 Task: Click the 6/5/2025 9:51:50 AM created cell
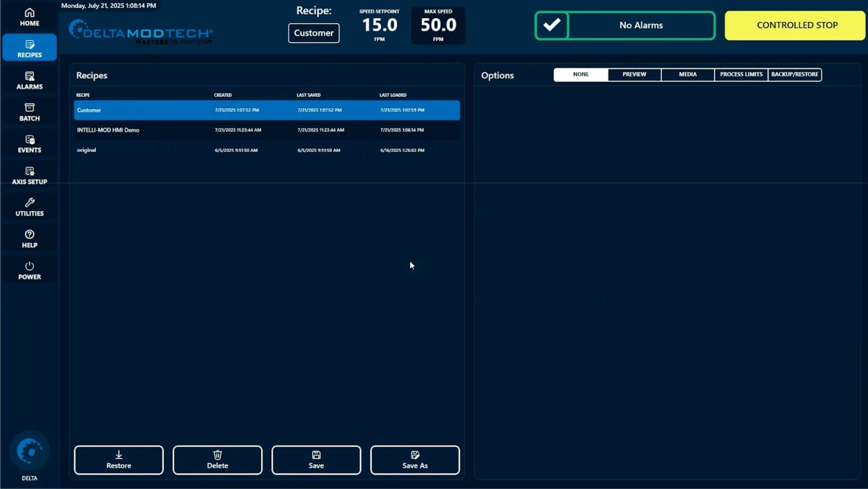236,150
